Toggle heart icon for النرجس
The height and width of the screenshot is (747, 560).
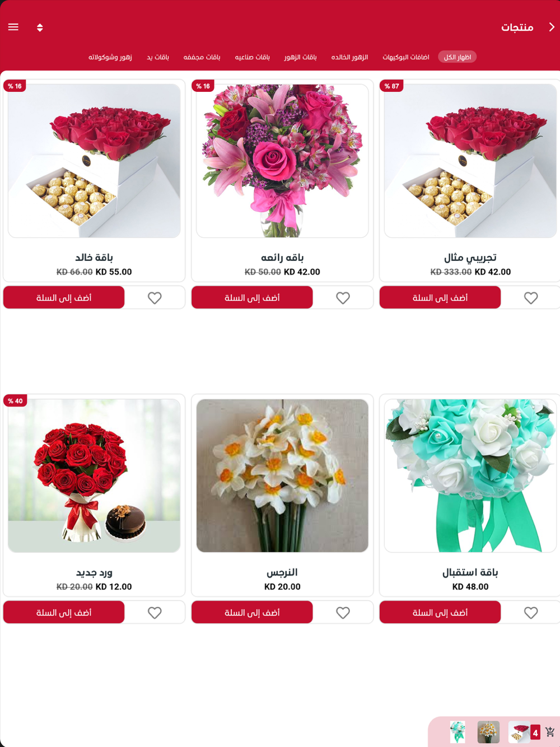343,613
